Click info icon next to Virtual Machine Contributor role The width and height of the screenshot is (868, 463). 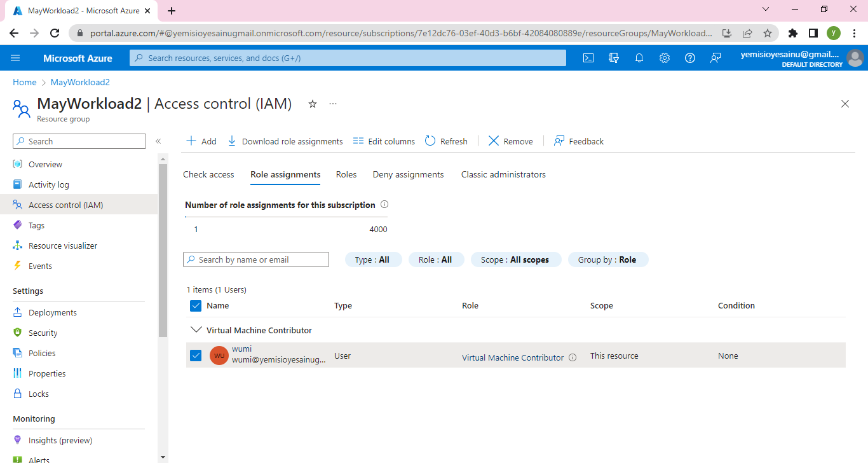[573, 357]
